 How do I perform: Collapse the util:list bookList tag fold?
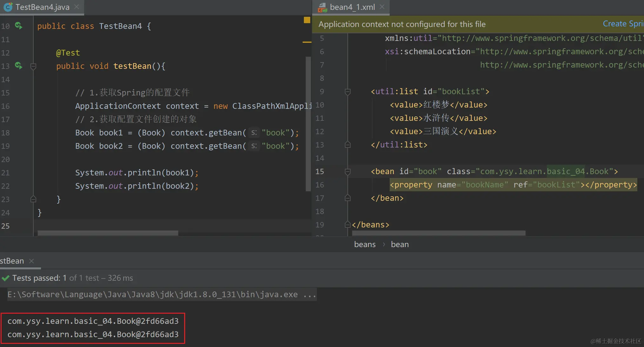[348, 92]
